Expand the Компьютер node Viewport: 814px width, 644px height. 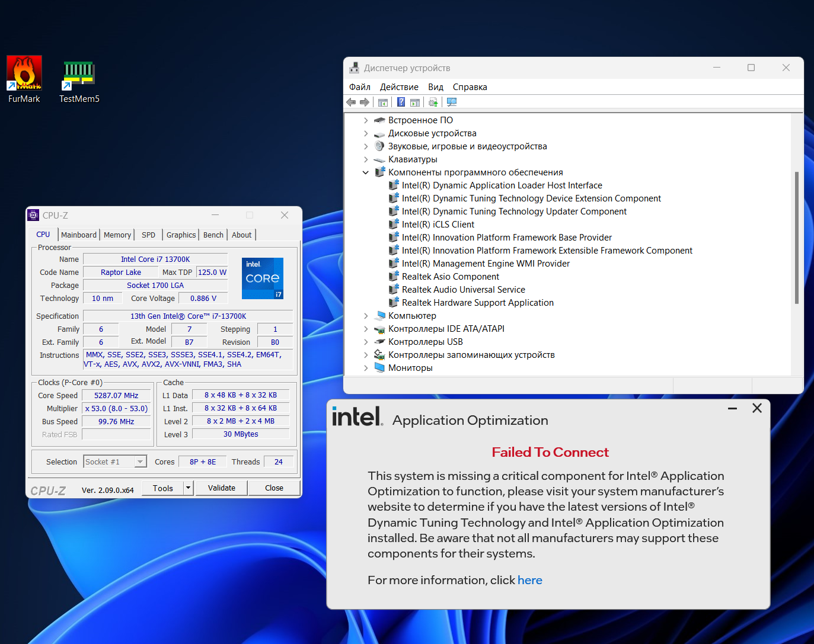click(366, 316)
